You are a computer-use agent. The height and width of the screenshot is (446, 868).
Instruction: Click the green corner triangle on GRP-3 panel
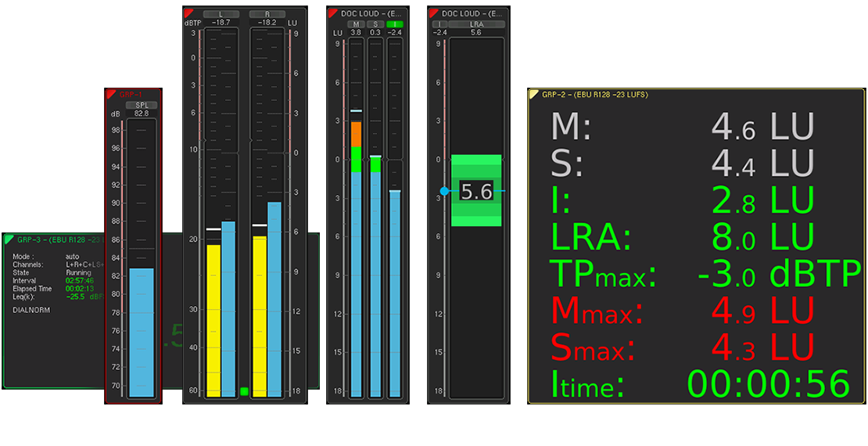point(9,239)
